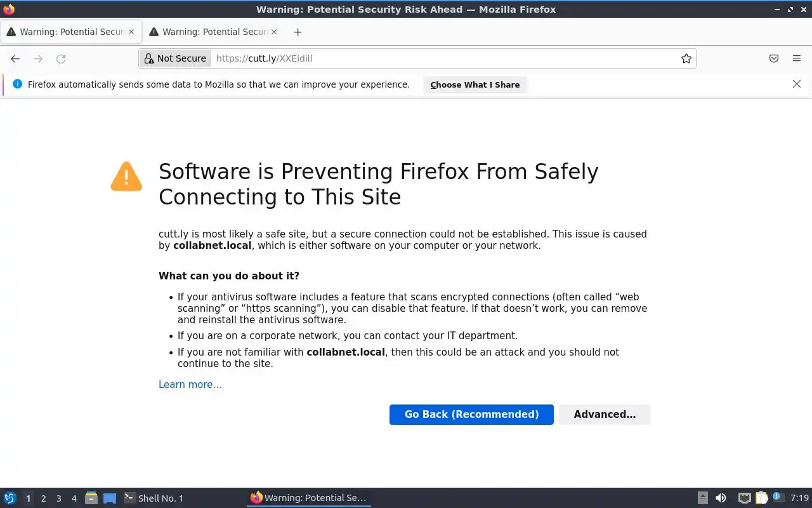The height and width of the screenshot is (508, 812).
Task: Open Shell No. 1 from taskbar
Action: tap(153, 498)
